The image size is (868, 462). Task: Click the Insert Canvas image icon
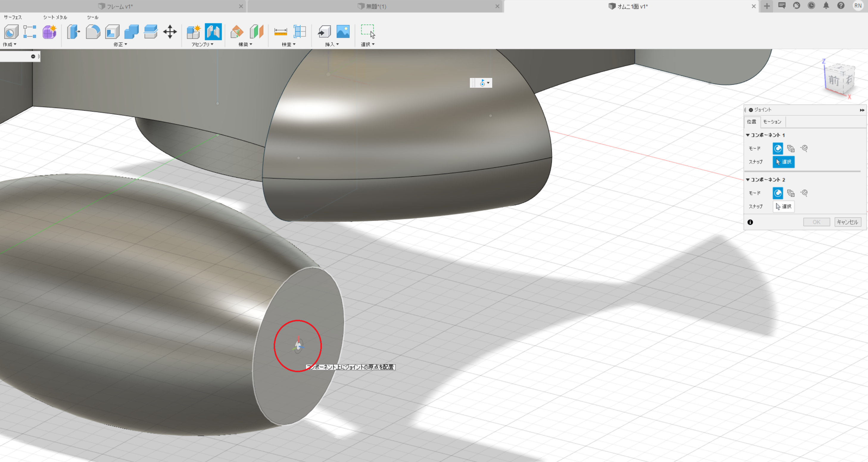click(343, 32)
